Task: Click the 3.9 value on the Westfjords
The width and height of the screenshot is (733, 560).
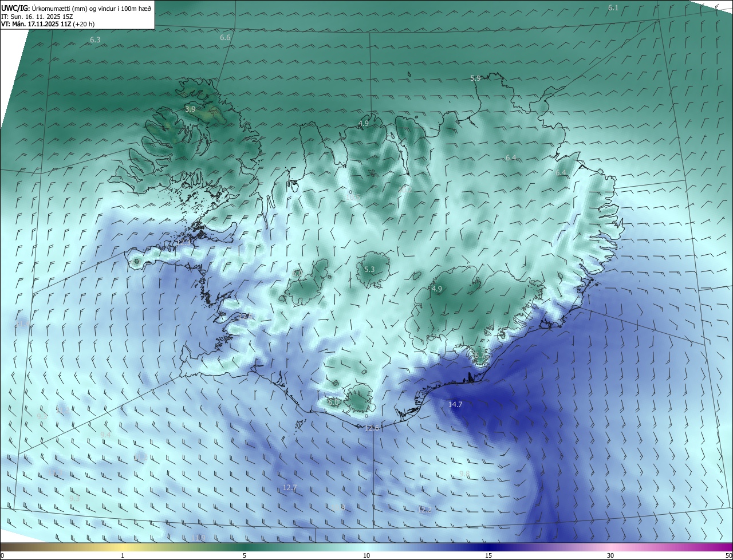Action: 190,109
